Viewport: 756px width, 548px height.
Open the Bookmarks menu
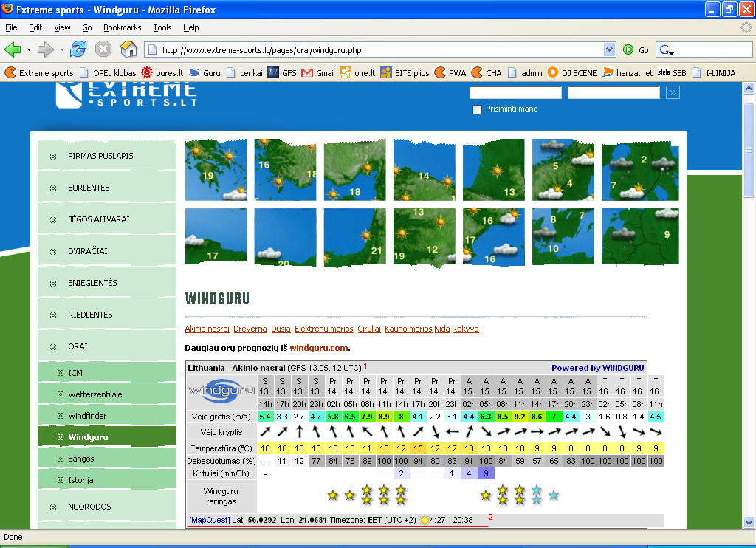[123, 27]
